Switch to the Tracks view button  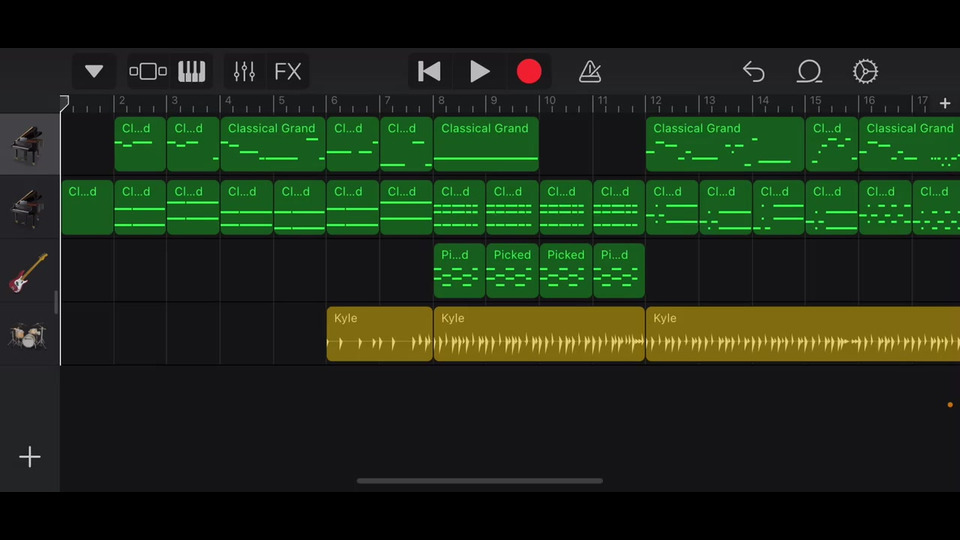148,72
